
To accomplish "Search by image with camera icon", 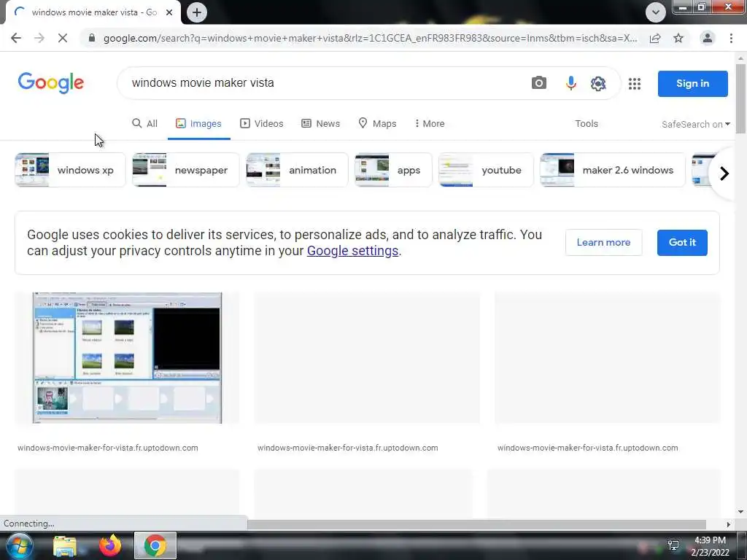I will point(539,83).
